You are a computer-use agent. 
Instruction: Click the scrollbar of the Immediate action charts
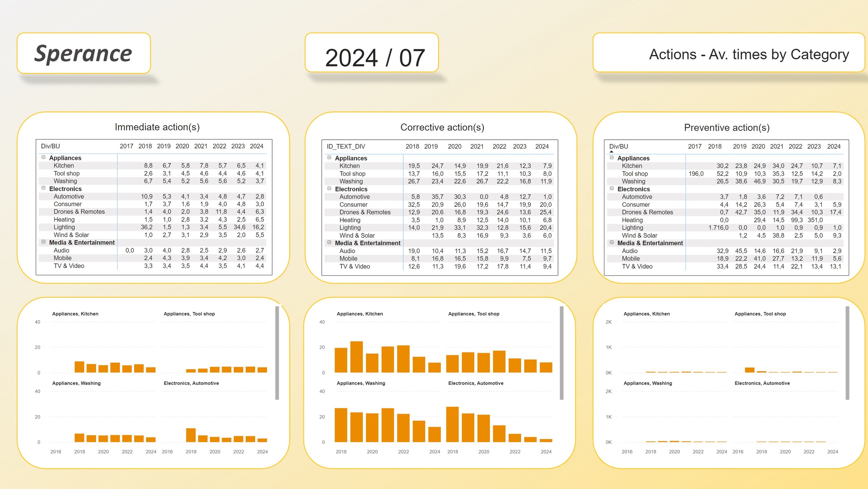(x=277, y=353)
